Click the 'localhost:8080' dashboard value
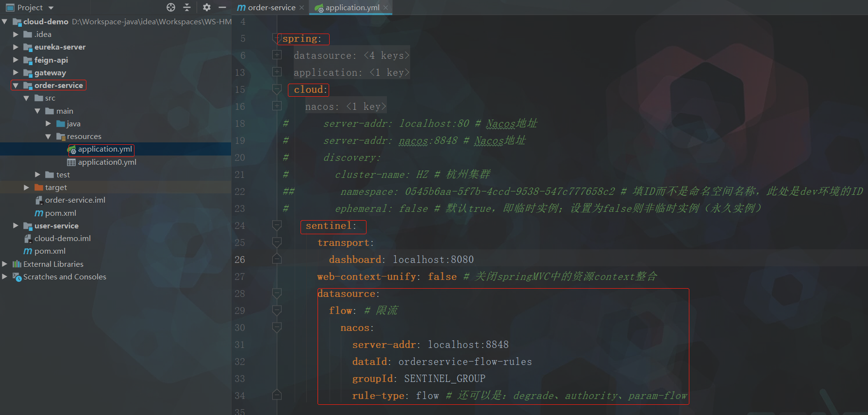 tap(434, 259)
